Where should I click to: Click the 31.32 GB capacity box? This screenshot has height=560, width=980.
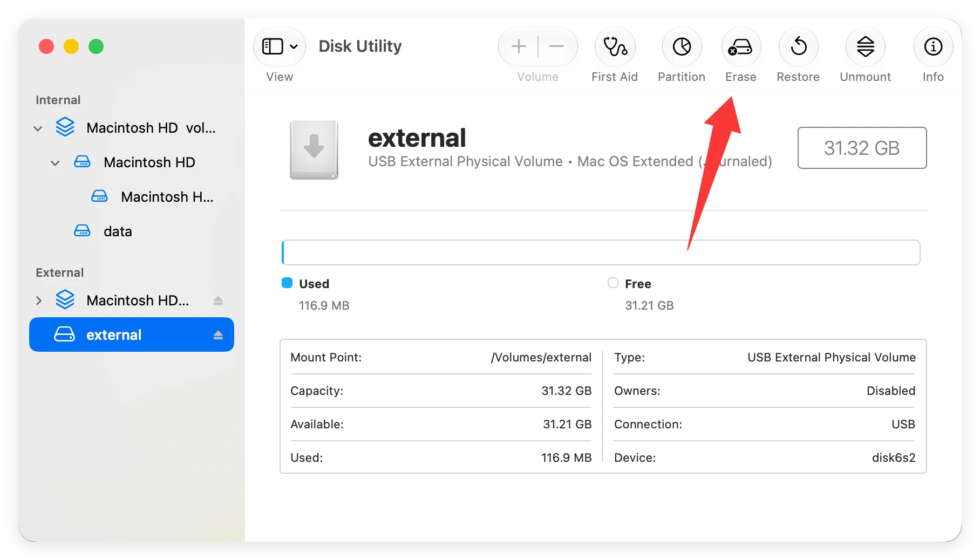point(862,148)
